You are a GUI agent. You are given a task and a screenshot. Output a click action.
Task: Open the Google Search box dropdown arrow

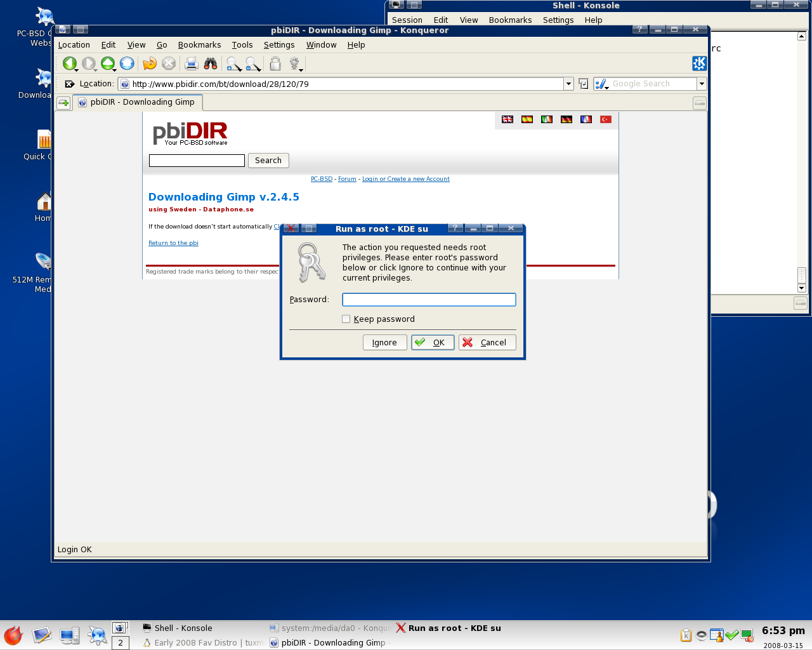click(x=702, y=84)
